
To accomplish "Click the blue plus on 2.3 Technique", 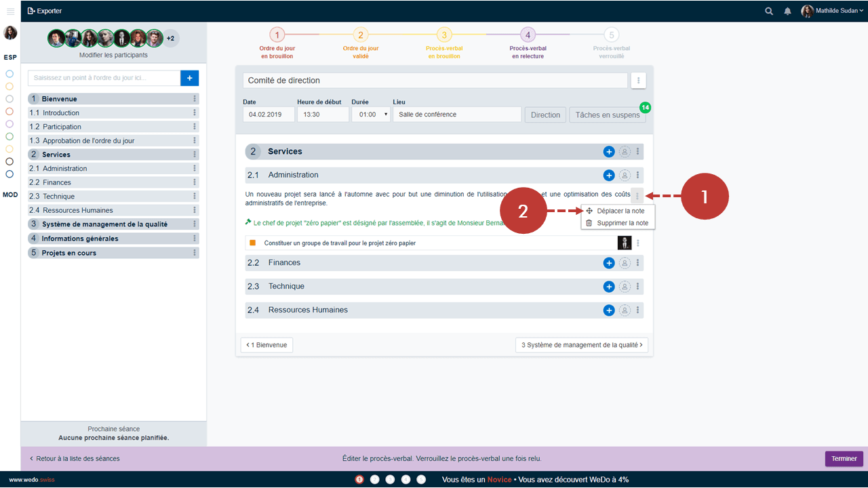I will 608,287.
